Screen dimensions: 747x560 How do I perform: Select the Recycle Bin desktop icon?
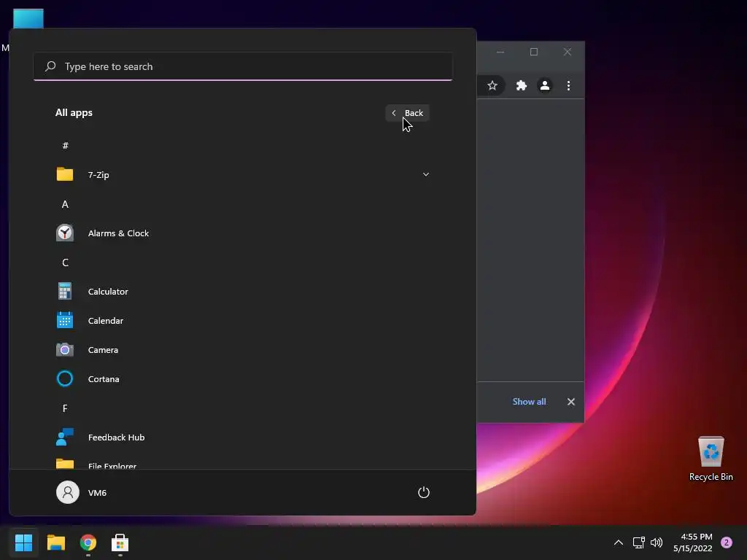click(711, 458)
